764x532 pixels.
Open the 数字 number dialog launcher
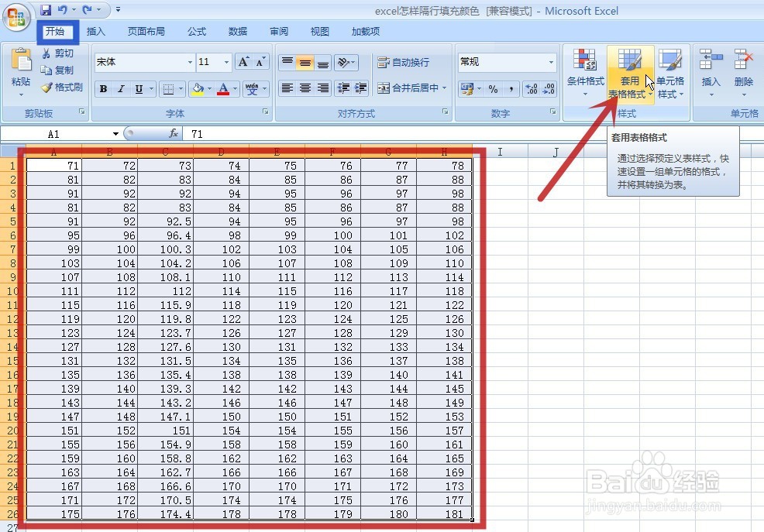[x=553, y=112]
